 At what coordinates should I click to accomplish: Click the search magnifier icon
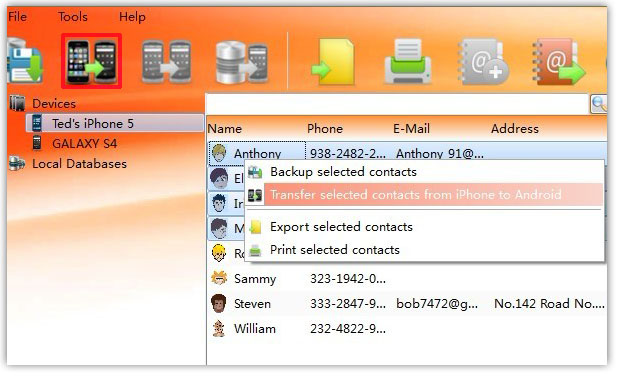599,104
